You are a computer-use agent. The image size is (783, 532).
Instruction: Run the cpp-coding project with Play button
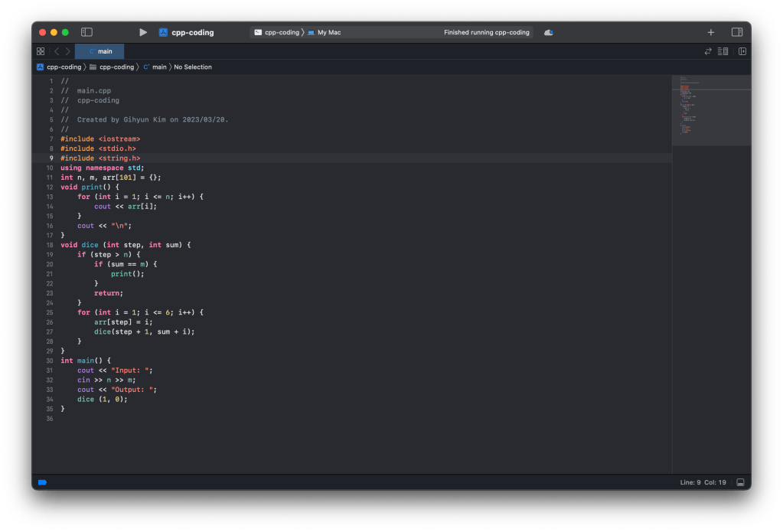143,32
